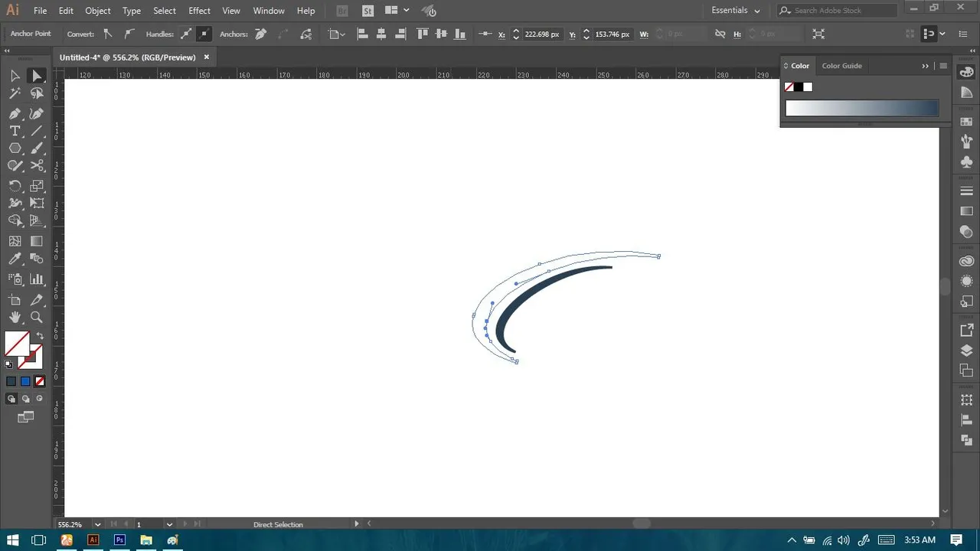Show handles for multiple selected anchors
Screen dimensions: 980x551
point(186,34)
